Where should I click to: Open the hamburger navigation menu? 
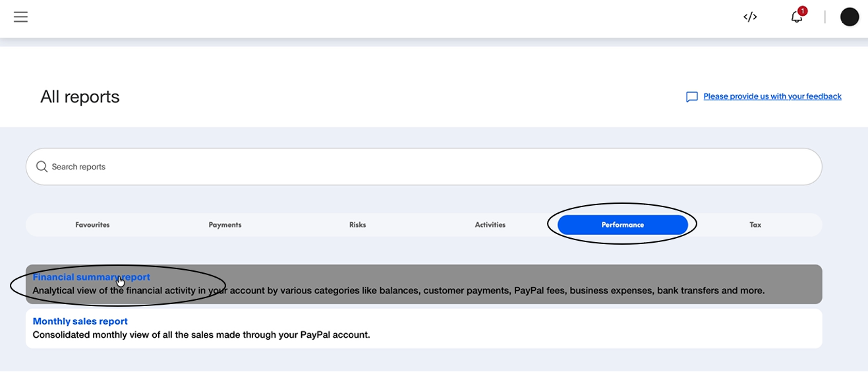tap(20, 17)
